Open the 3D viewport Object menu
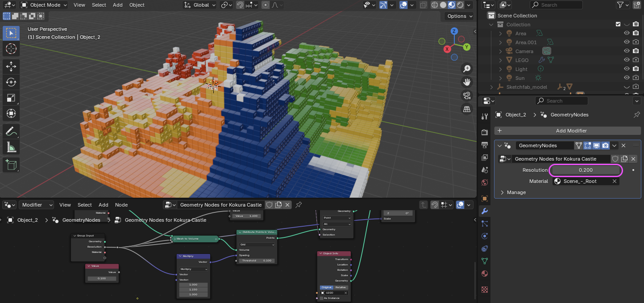 click(137, 5)
